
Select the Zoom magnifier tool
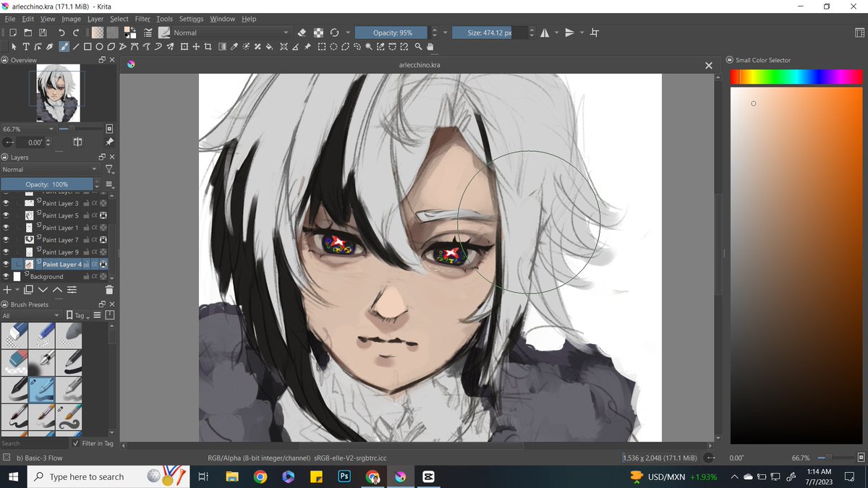click(418, 47)
